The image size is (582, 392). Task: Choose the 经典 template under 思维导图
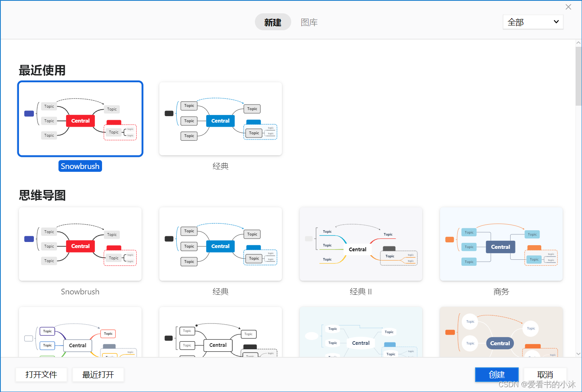221,244
